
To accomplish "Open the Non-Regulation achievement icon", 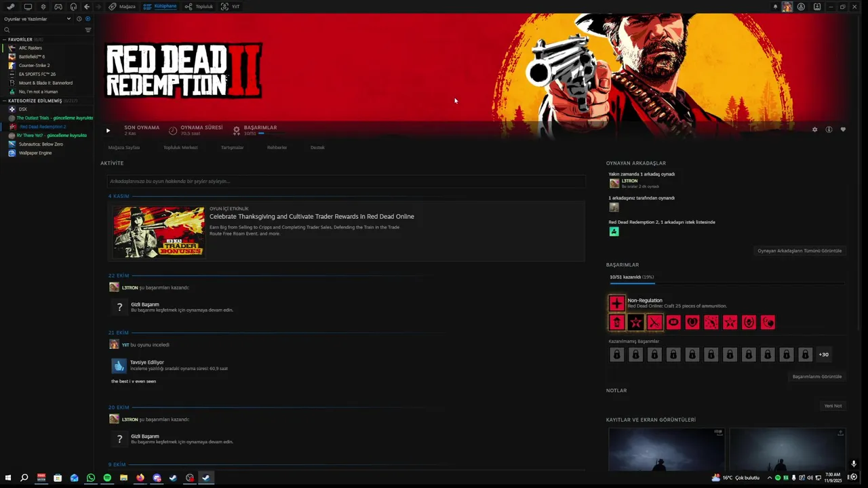I will coord(616,303).
